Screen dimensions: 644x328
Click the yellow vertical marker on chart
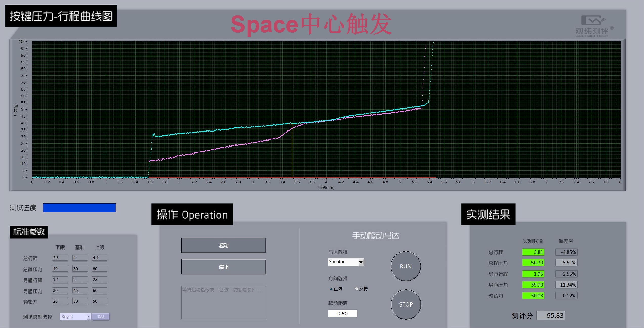(292, 152)
